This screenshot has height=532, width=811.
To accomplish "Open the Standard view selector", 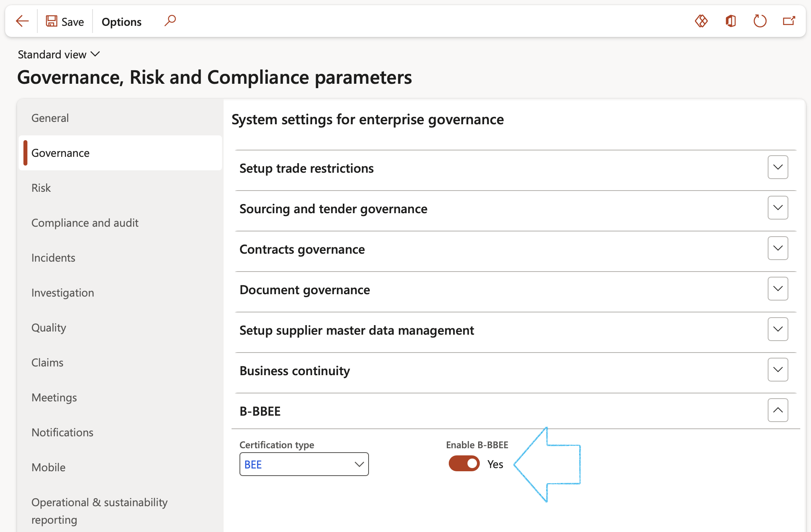I will click(x=59, y=54).
